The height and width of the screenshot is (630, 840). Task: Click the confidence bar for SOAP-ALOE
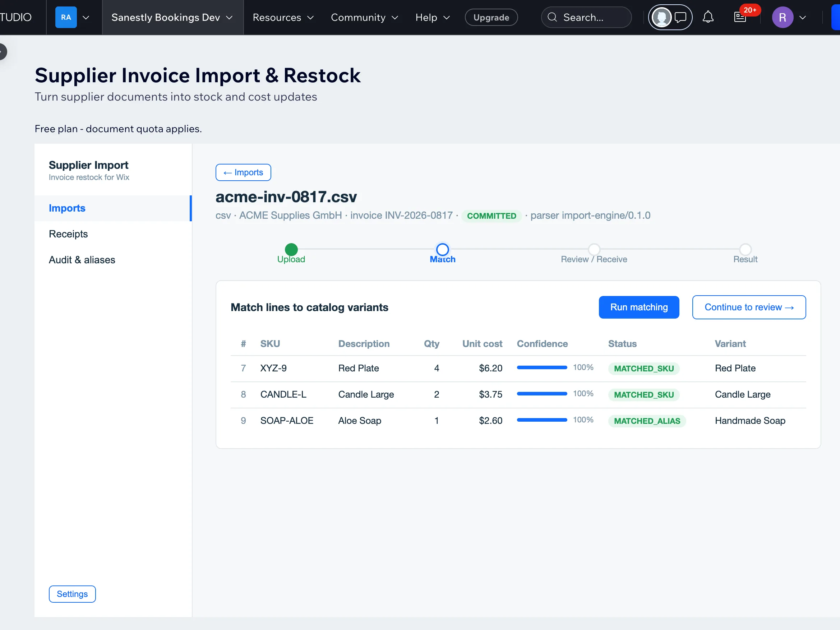[x=542, y=420]
